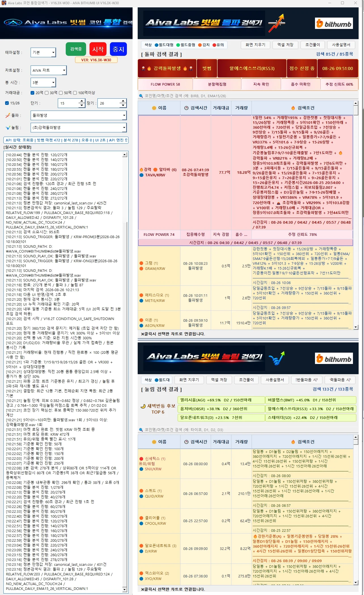Click the blue check icon beside 눌림 label
The width and height of the screenshot is (364, 595).
coord(8,128)
